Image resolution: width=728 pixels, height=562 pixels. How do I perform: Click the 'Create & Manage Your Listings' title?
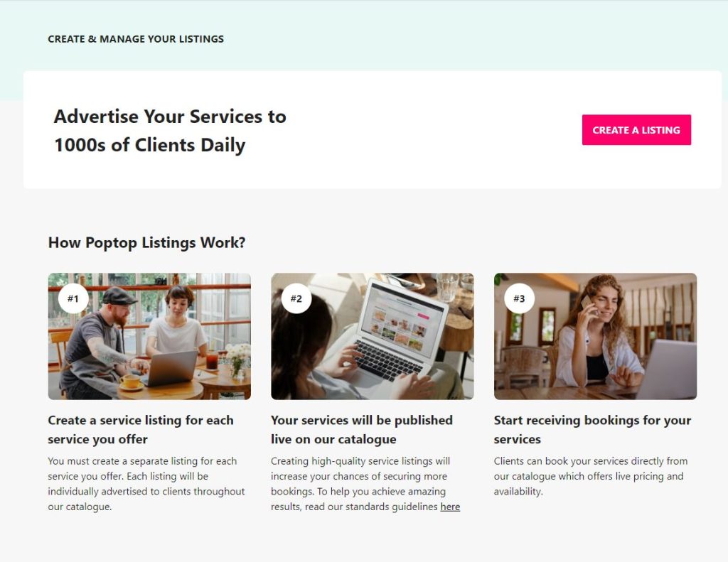tap(136, 39)
